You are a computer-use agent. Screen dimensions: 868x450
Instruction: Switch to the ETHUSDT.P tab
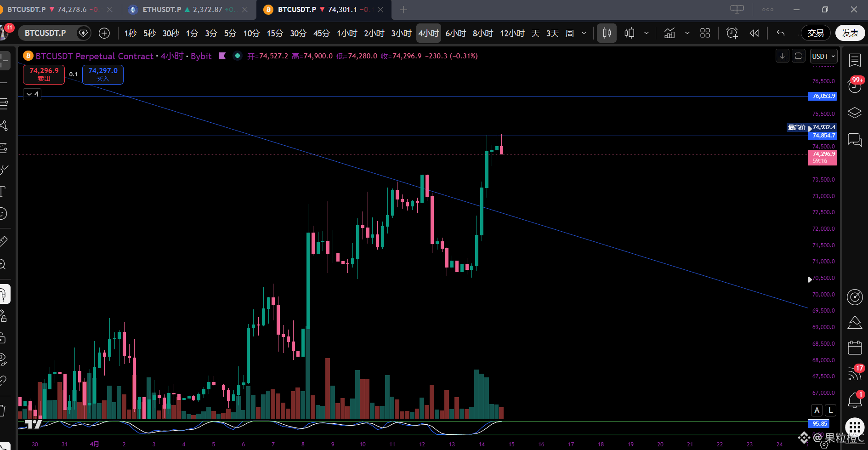pos(182,9)
